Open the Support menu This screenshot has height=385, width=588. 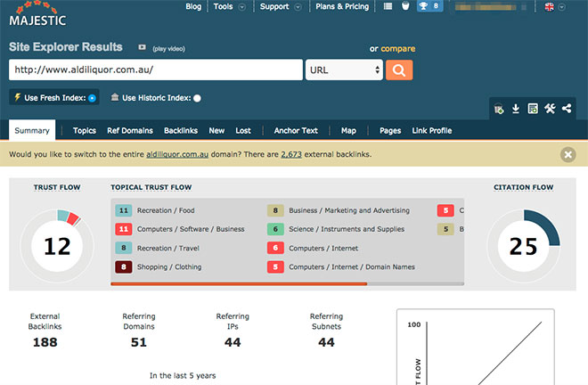[274, 6]
